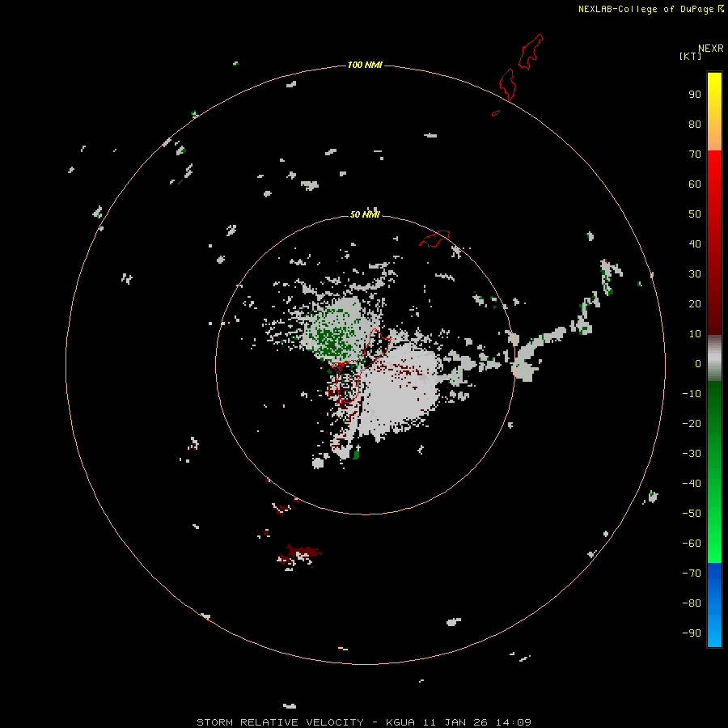Click the -40 value on velocity scale
Image resolution: width=728 pixels, height=728 pixels.
pos(692,484)
